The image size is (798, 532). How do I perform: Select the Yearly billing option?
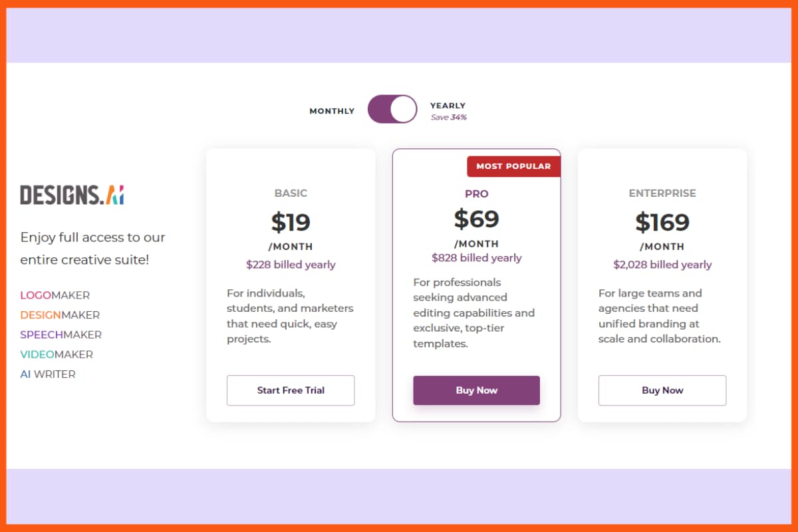pyautogui.click(x=448, y=105)
